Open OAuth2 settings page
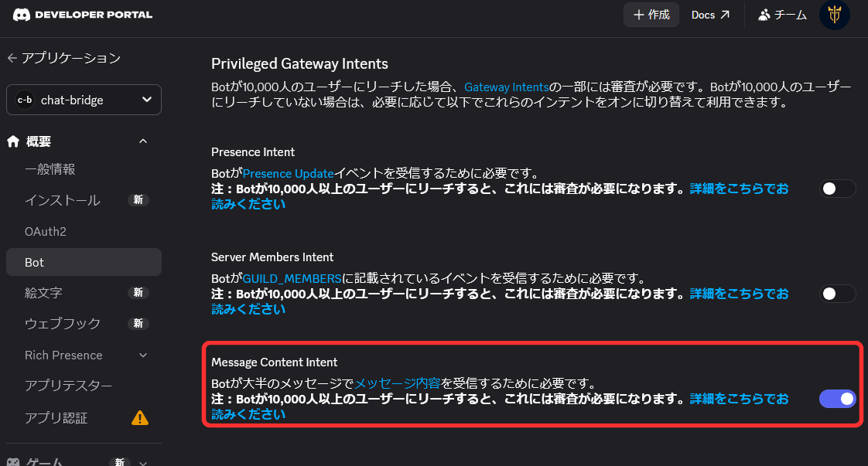868x466 pixels. click(x=46, y=232)
